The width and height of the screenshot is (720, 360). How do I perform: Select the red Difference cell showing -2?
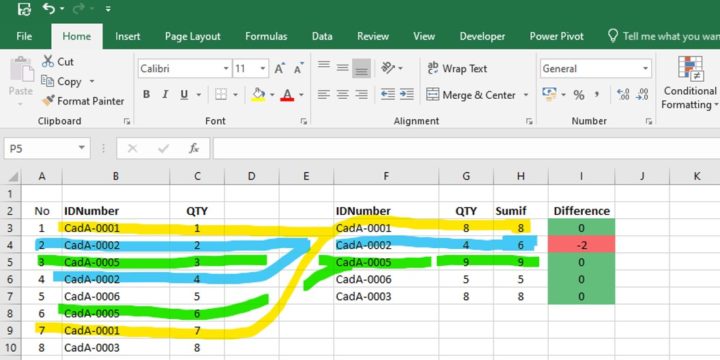point(581,245)
